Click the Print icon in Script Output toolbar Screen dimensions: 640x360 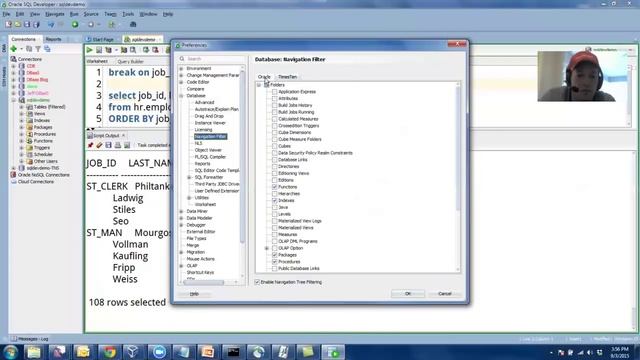tap(118, 145)
